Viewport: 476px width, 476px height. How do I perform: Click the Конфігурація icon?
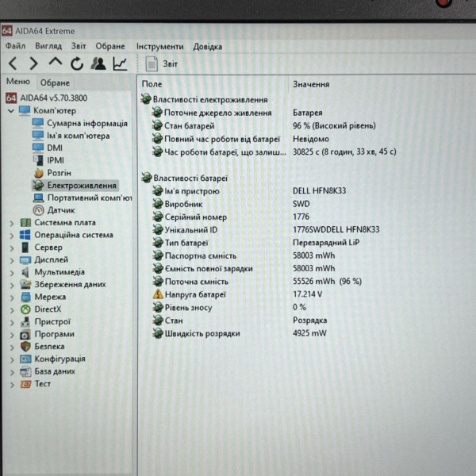point(25,359)
